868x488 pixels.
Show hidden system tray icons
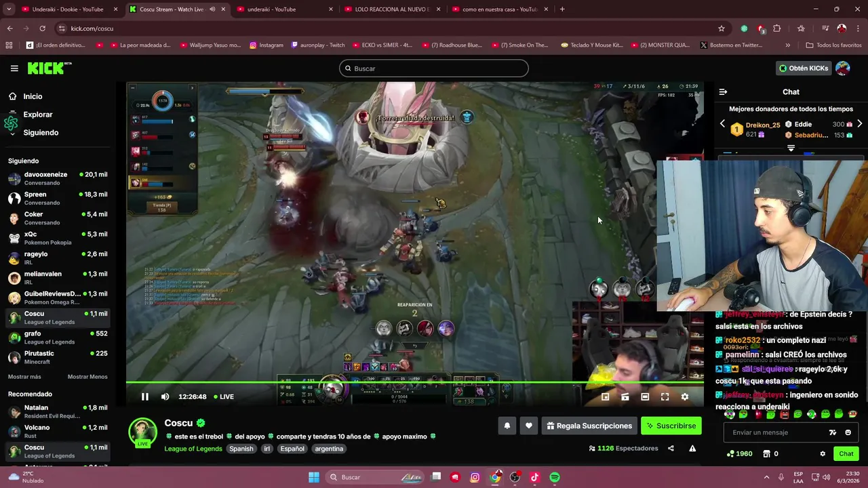coord(767,477)
